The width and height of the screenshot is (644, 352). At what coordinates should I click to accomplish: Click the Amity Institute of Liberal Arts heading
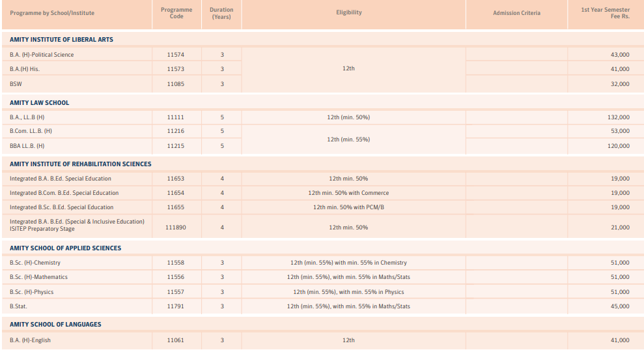(61, 40)
